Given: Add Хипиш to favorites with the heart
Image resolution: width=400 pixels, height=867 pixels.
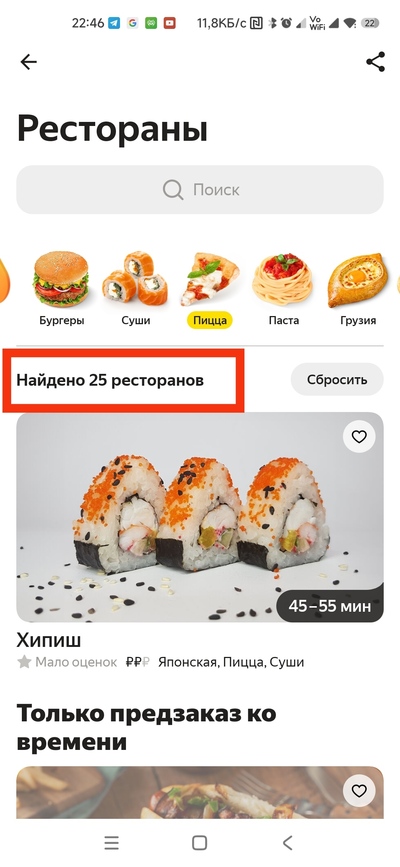Looking at the screenshot, I should 359,437.
